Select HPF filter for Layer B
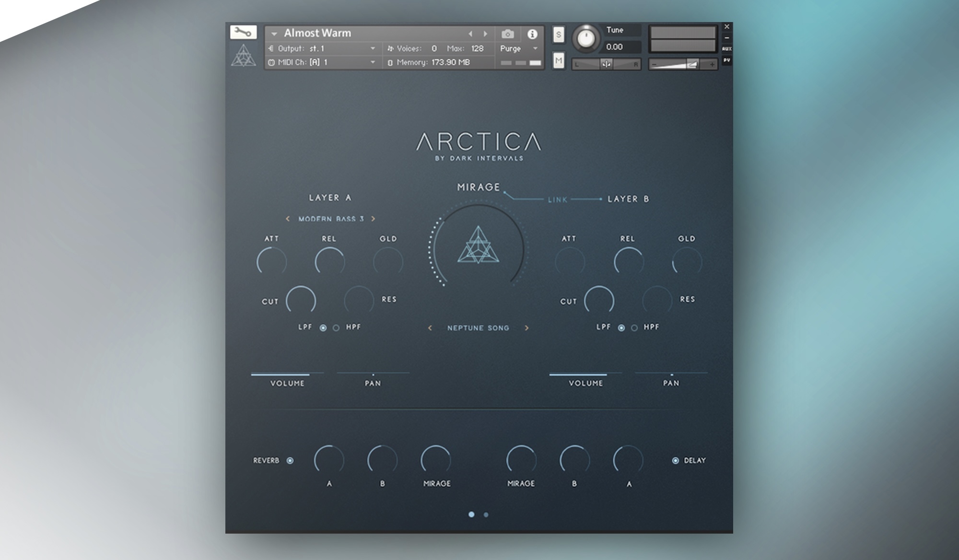The image size is (959, 560). pos(634,328)
